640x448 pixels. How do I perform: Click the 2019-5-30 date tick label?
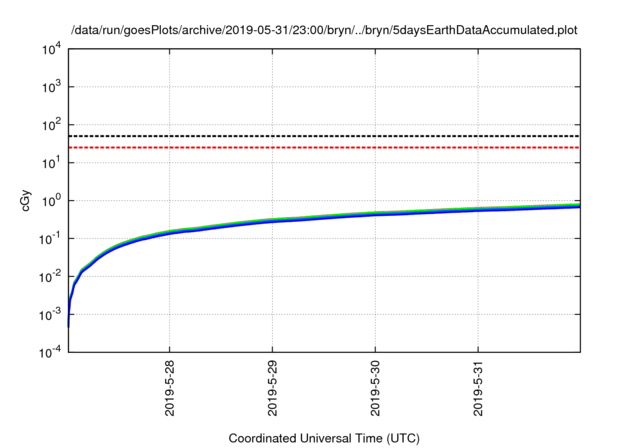pyautogui.click(x=375, y=388)
